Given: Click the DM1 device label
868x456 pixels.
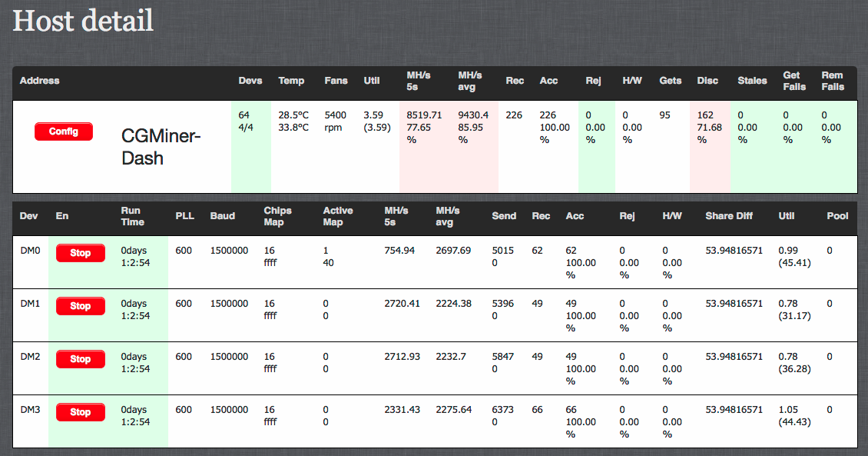Looking at the screenshot, I should 31,304.
